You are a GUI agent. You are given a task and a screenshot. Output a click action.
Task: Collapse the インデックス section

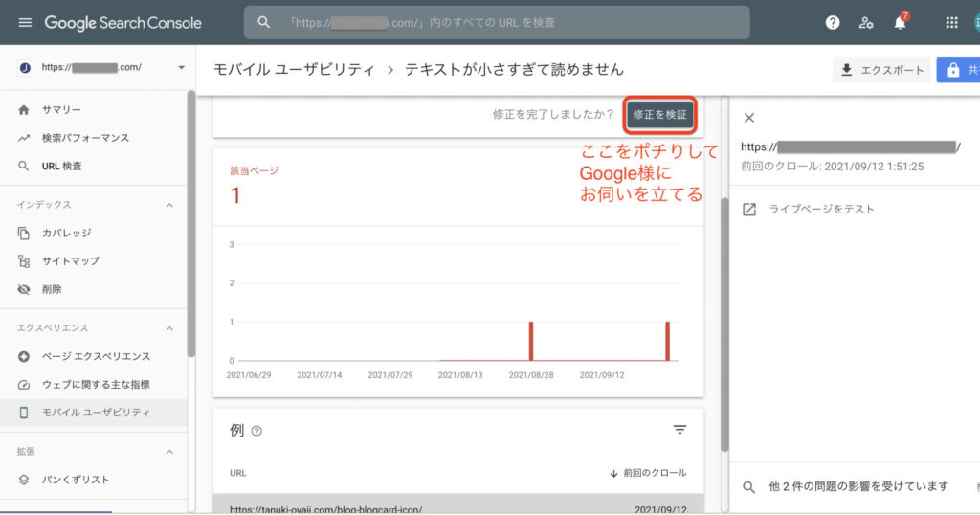click(169, 205)
